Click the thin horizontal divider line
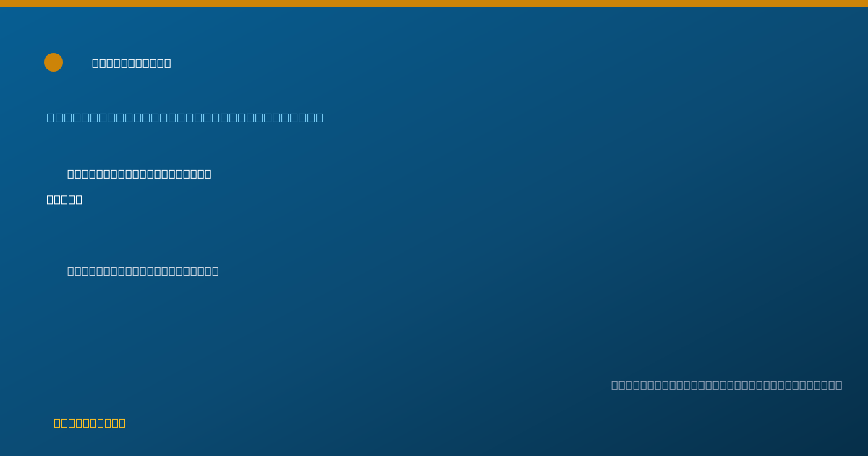This screenshot has height=456, width=868. pos(434,345)
